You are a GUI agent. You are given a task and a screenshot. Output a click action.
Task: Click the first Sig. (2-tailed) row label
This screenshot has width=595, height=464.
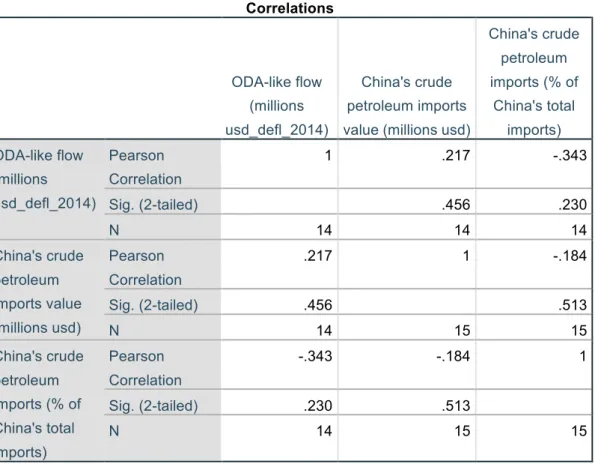[x=153, y=204]
